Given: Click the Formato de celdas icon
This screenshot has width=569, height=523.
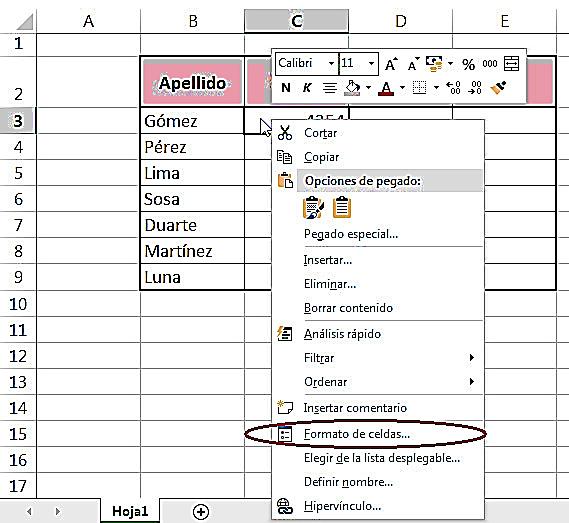Looking at the screenshot, I should click(x=285, y=434).
